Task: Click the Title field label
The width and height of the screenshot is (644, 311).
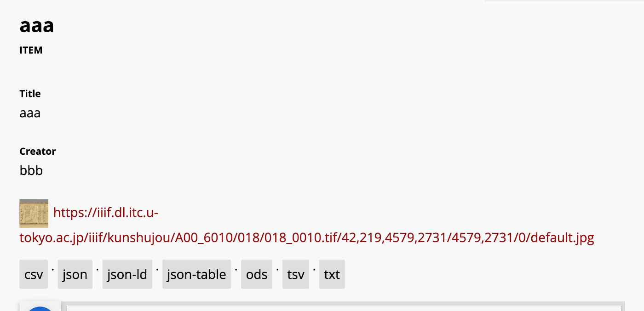Action: click(30, 93)
